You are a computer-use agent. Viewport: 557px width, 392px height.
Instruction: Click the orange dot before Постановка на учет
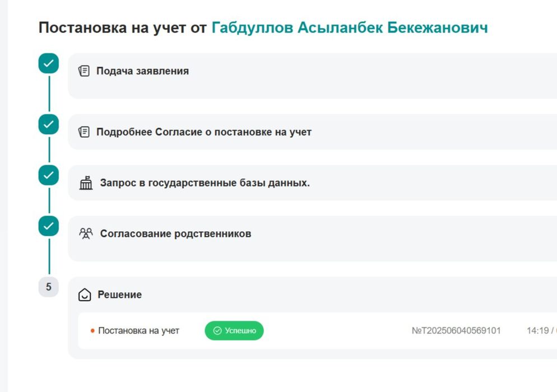[92, 331]
